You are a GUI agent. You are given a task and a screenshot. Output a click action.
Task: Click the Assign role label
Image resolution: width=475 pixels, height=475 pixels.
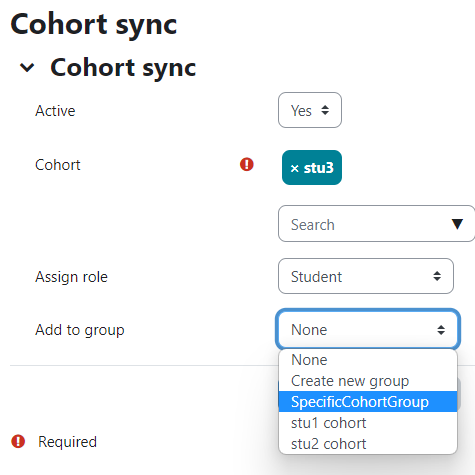point(71,277)
